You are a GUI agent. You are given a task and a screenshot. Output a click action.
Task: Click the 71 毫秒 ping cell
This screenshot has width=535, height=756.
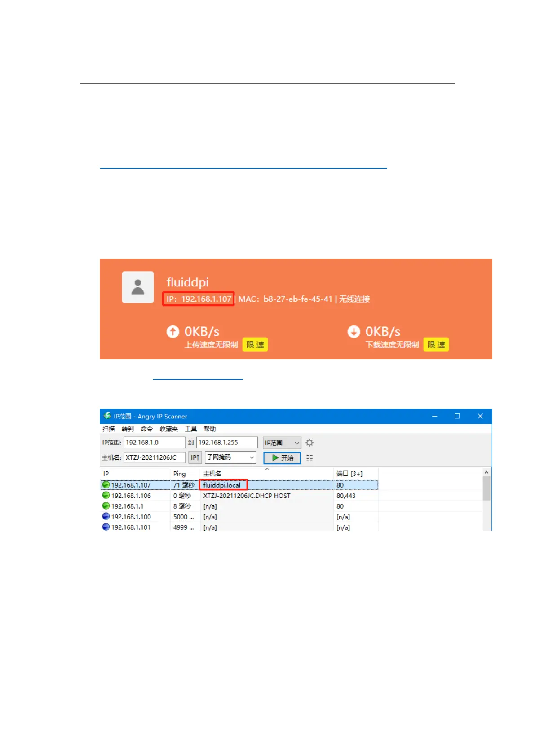click(x=184, y=485)
